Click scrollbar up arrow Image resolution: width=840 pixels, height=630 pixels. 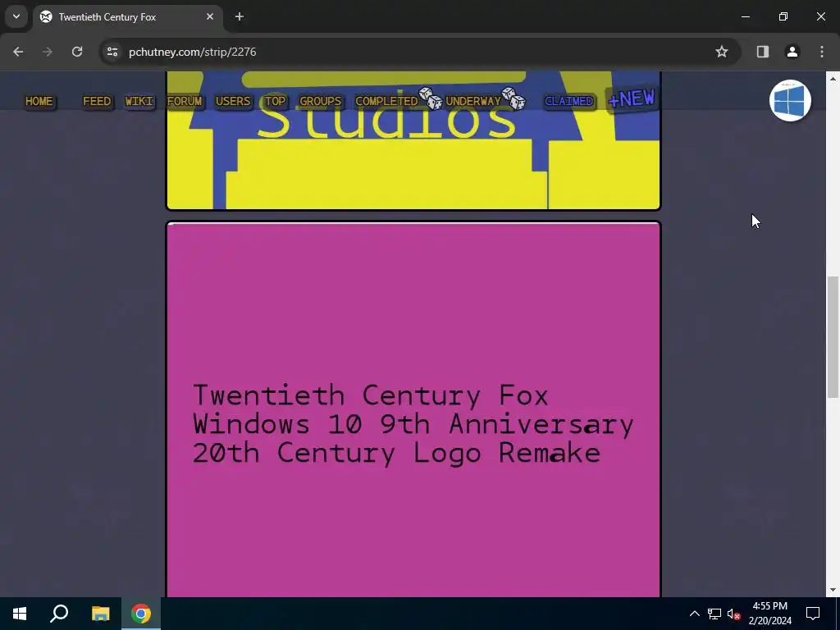[x=833, y=78]
